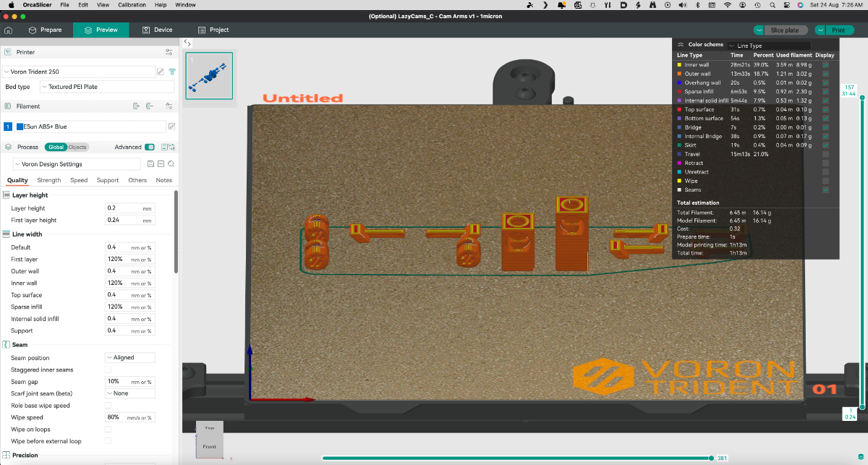The width and height of the screenshot is (868, 465).
Task: Open the Notes settings tab
Action: click(164, 180)
